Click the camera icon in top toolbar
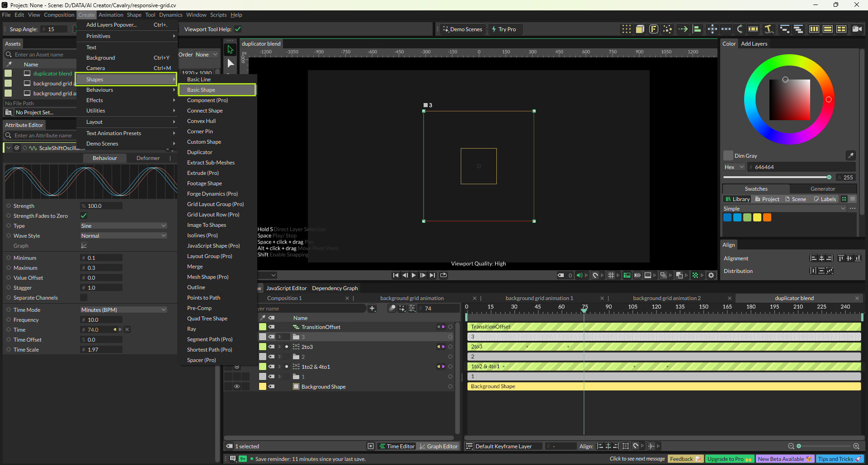 (856, 29)
